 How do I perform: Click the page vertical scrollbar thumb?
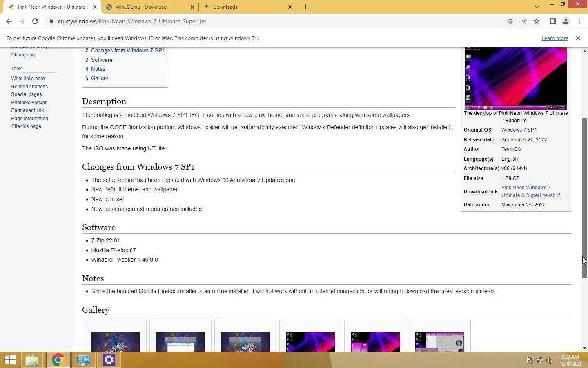(584, 198)
